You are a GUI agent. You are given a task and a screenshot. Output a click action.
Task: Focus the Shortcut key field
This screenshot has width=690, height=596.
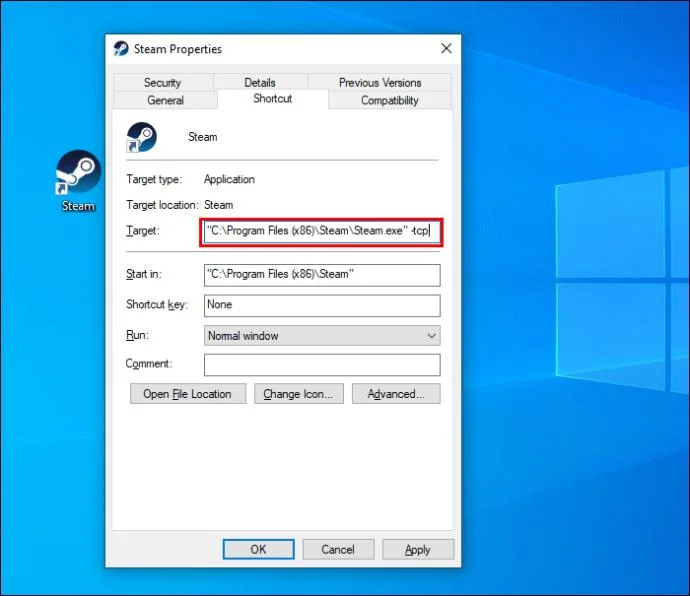click(322, 305)
